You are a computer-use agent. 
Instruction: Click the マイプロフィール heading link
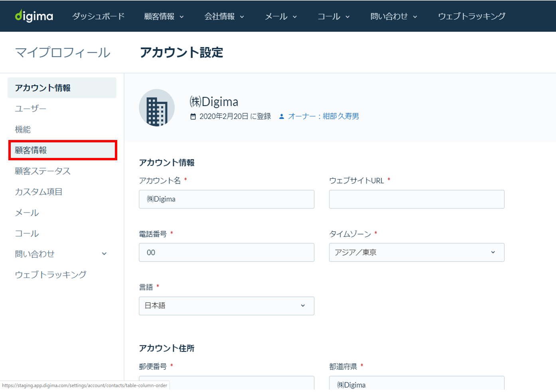pyautogui.click(x=63, y=52)
